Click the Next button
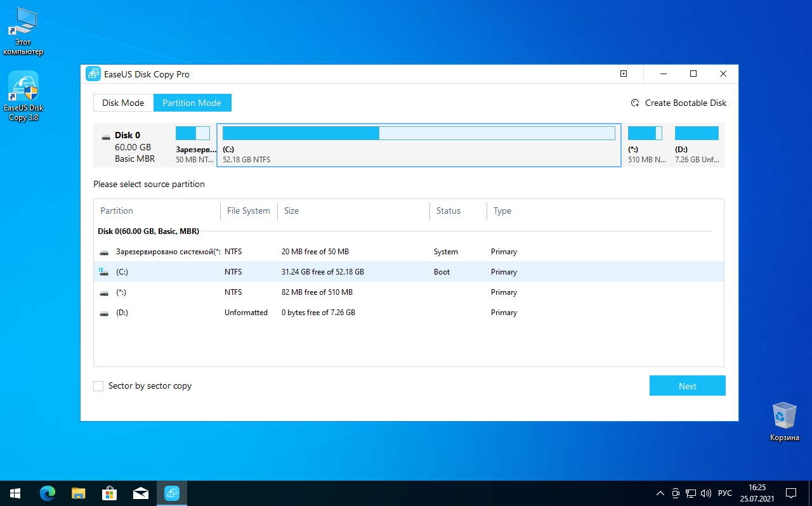 (687, 386)
